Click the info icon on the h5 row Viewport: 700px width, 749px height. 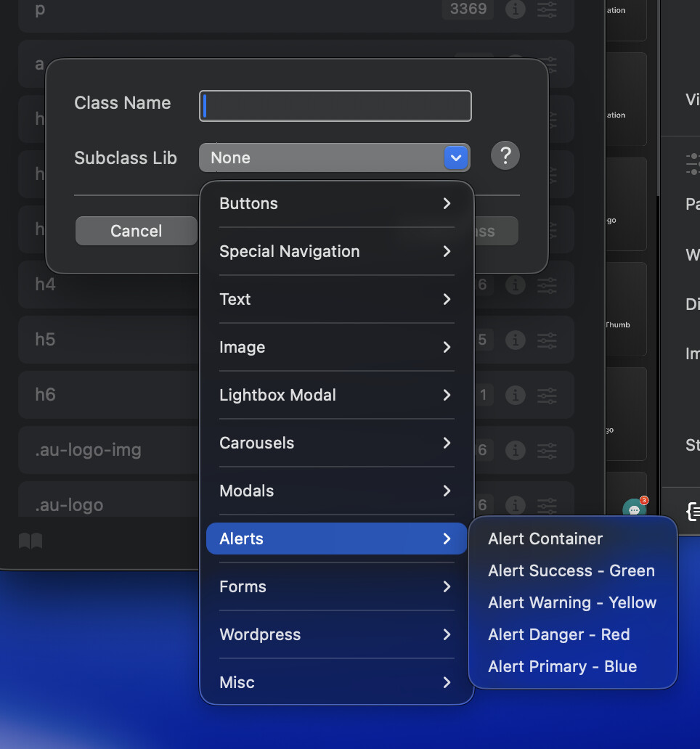click(x=516, y=340)
